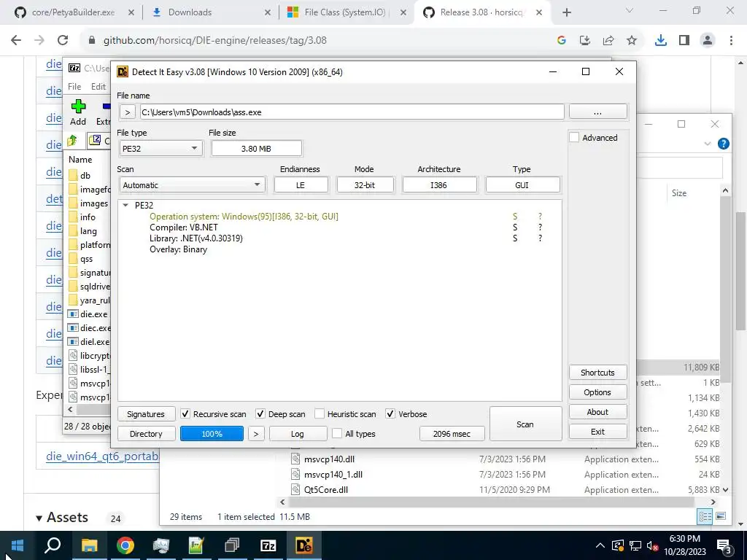The image size is (747, 560).
Task: Click the 7-Zip up-folder arrow icon
Action: pyautogui.click(x=72, y=141)
